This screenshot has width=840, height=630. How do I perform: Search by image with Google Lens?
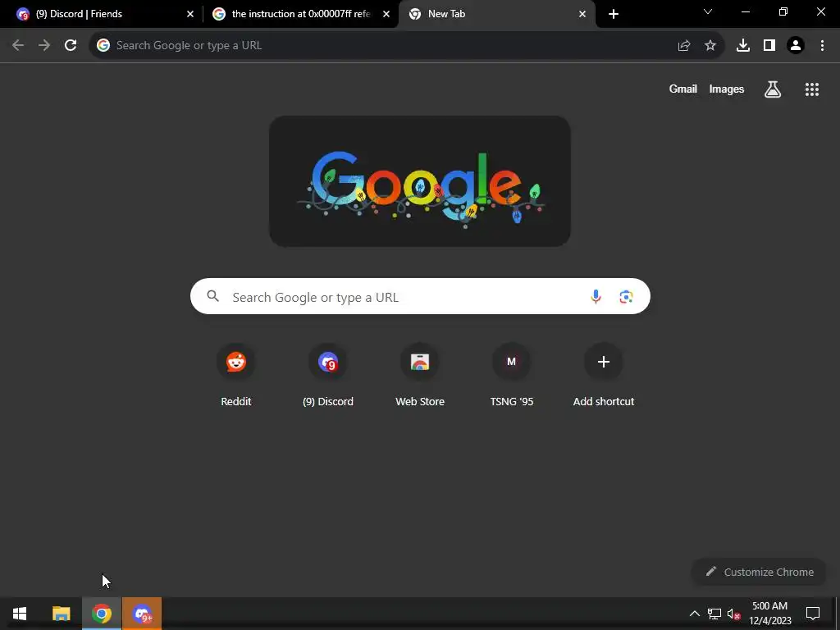click(626, 296)
